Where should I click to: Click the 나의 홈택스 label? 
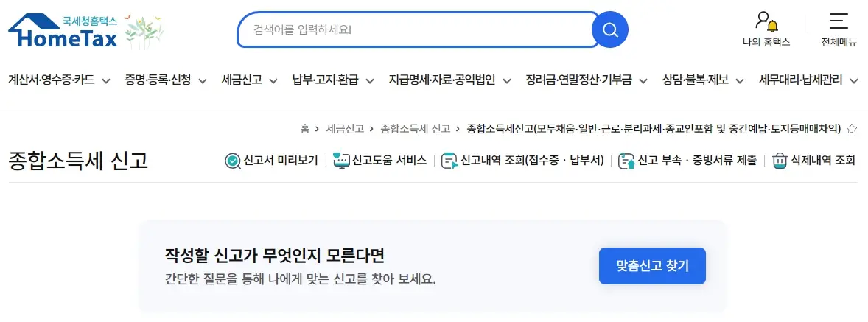(766, 42)
